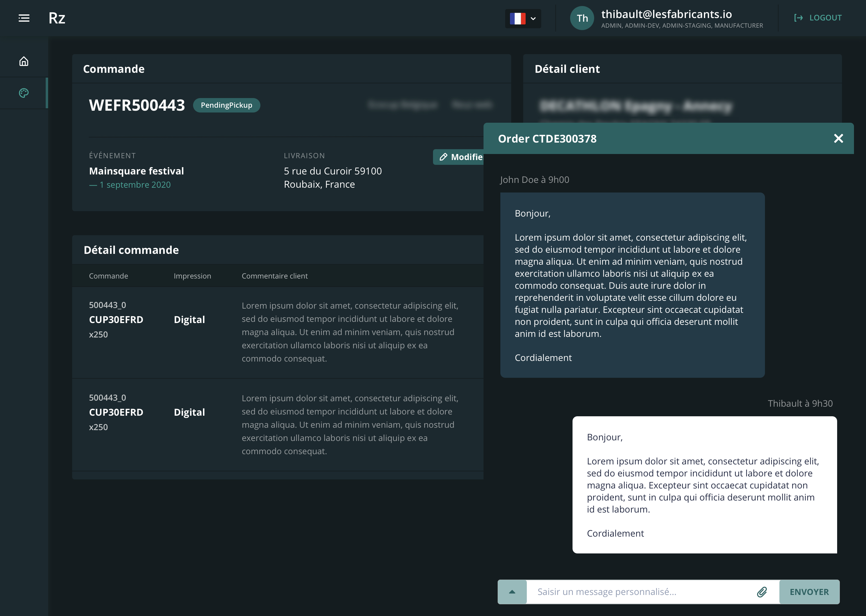Click Digital in the second order row

189,412
